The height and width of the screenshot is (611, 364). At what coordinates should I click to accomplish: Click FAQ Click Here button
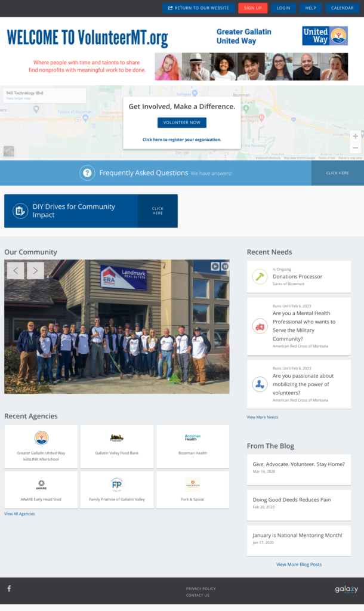pyautogui.click(x=338, y=172)
